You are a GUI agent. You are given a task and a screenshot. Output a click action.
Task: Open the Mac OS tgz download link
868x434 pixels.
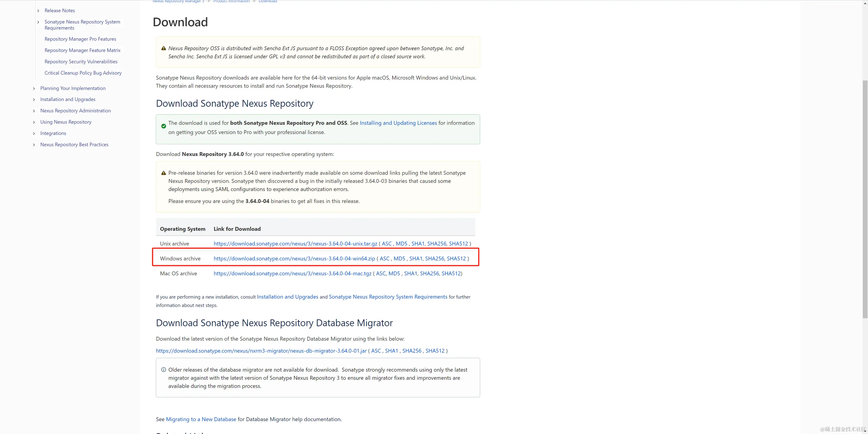pos(292,273)
